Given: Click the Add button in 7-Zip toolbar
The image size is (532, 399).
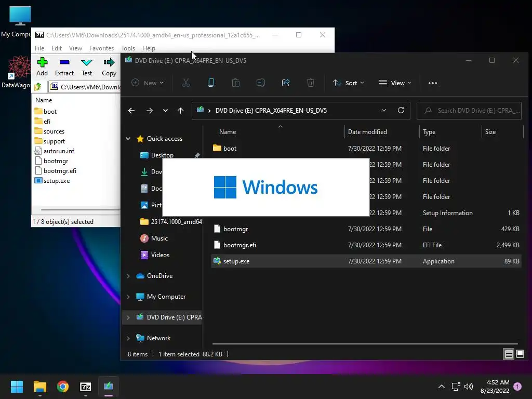Looking at the screenshot, I should [42, 66].
